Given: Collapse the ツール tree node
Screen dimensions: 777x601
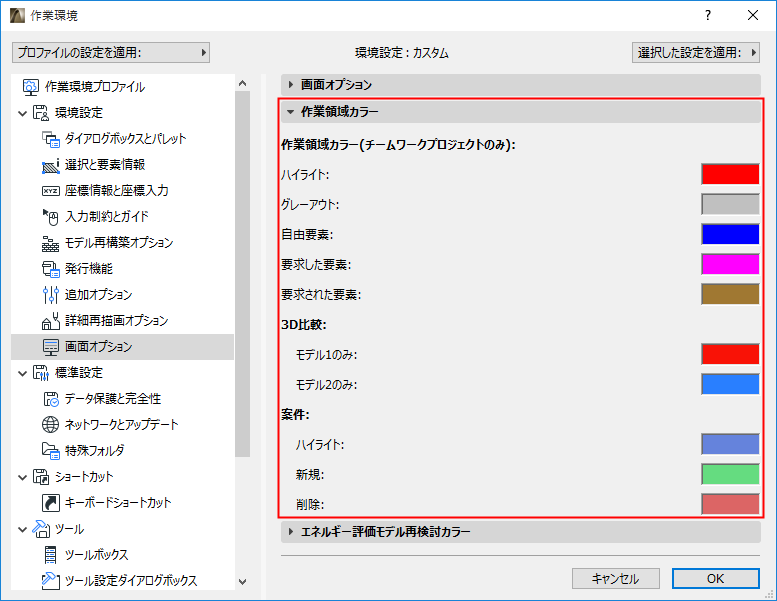Looking at the screenshot, I should [22, 529].
